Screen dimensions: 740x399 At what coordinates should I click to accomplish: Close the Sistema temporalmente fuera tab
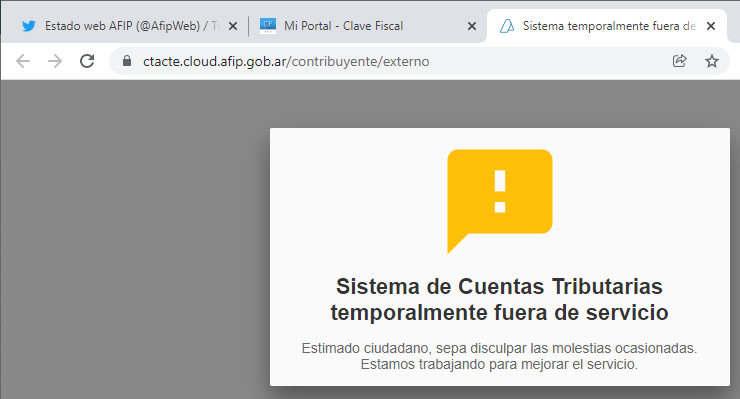coord(711,26)
